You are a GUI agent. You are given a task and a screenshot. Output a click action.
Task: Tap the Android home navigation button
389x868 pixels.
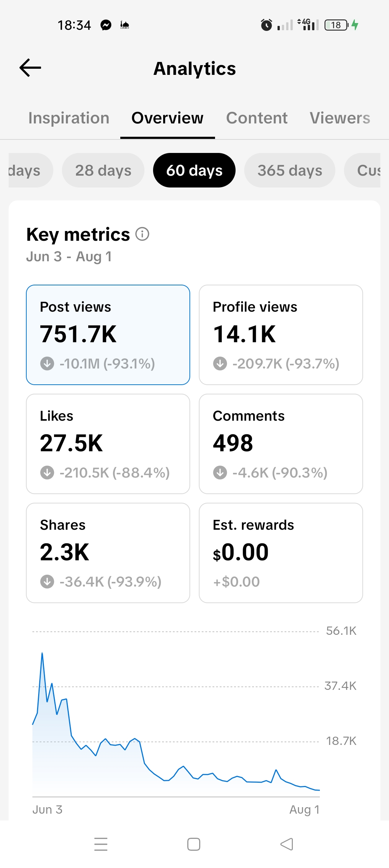pos(194,844)
